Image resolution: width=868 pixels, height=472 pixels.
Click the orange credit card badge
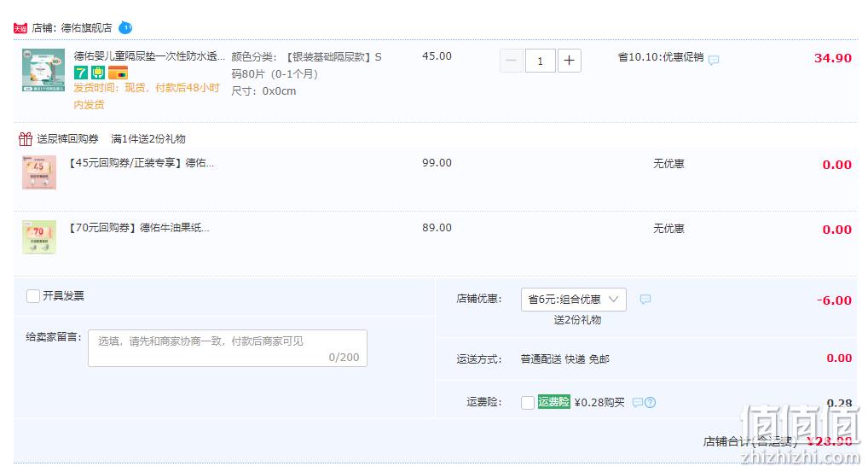coord(118,73)
